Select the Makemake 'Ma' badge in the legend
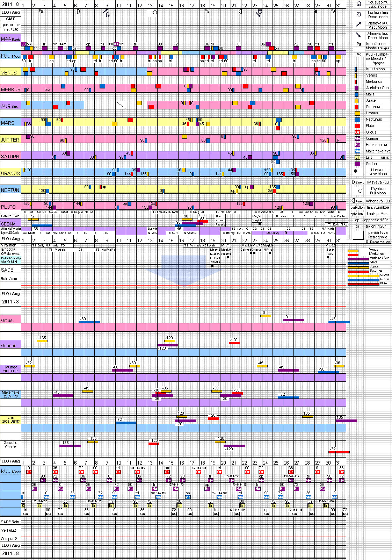The height and width of the screenshot is (560, 392). 357,151
